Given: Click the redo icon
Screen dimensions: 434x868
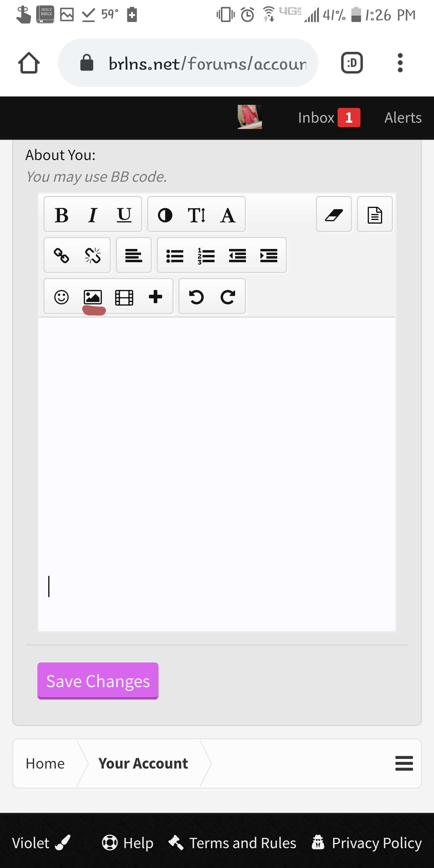Looking at the screenshot, I should click(228, 297).
